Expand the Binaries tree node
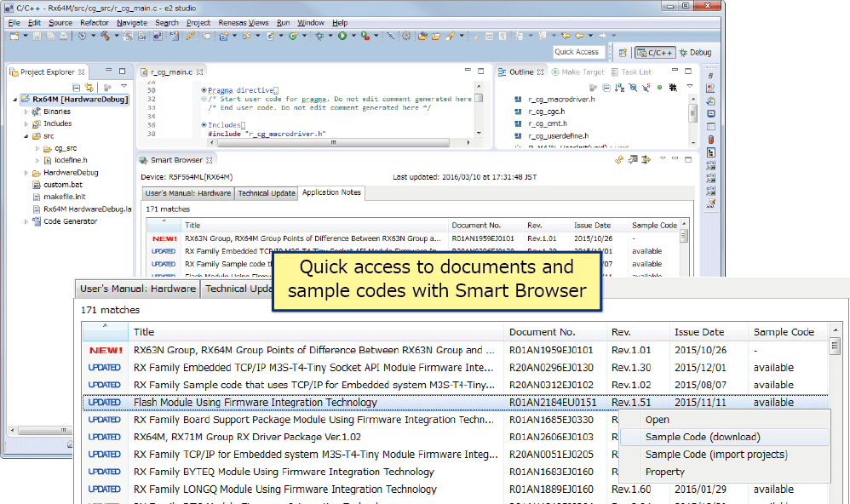 pyautogui.click(x=26, y=112)
